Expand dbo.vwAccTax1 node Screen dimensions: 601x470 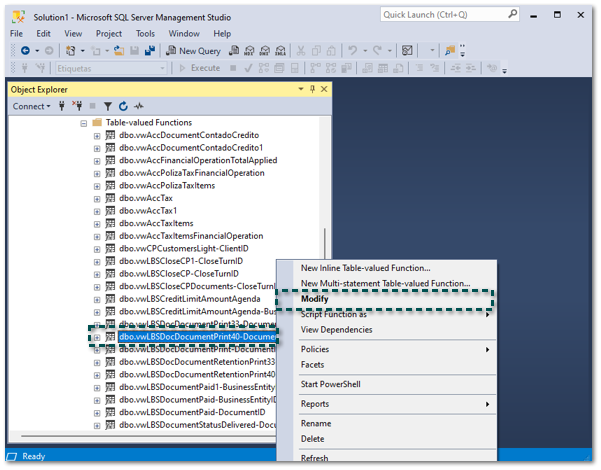coord(97,211)
